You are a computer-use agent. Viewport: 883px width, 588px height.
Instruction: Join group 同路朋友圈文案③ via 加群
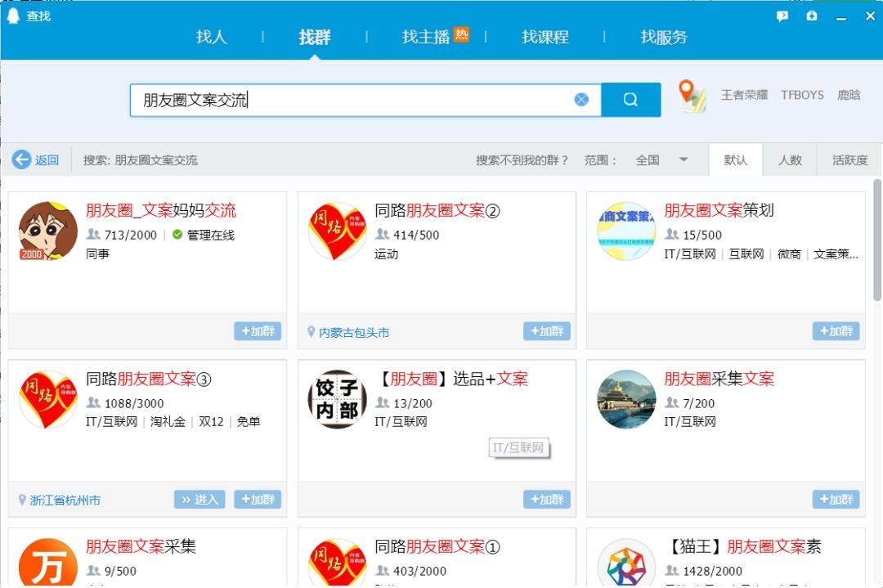point(258,499)
